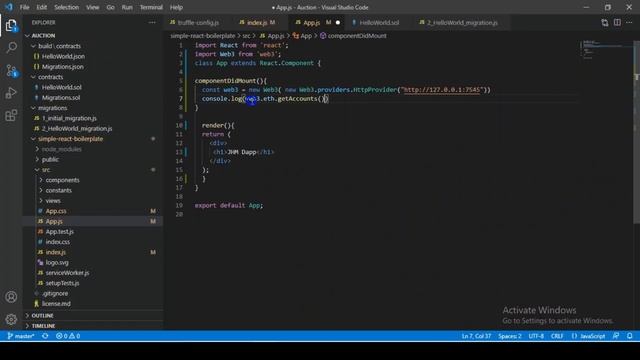Open the View menu
This screenshot has height=360, width=640.
pos(93,7)
